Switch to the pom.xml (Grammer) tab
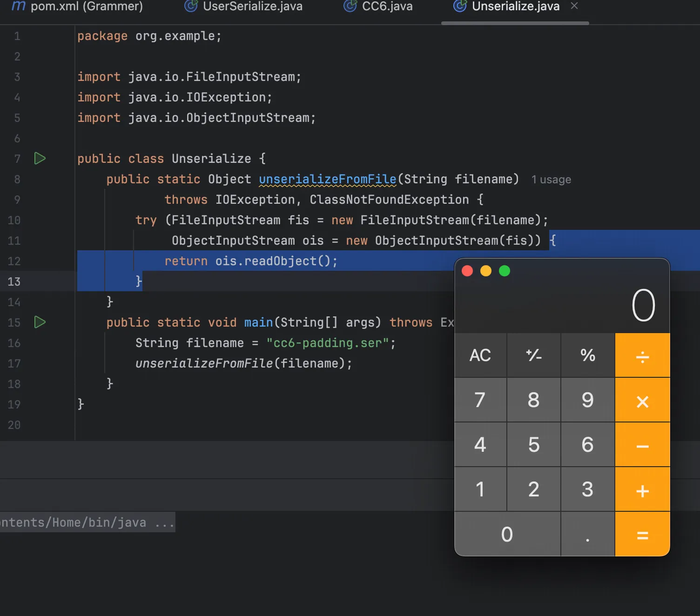The height and width of the screenshot is (616, 700). (x=77, y=7)
